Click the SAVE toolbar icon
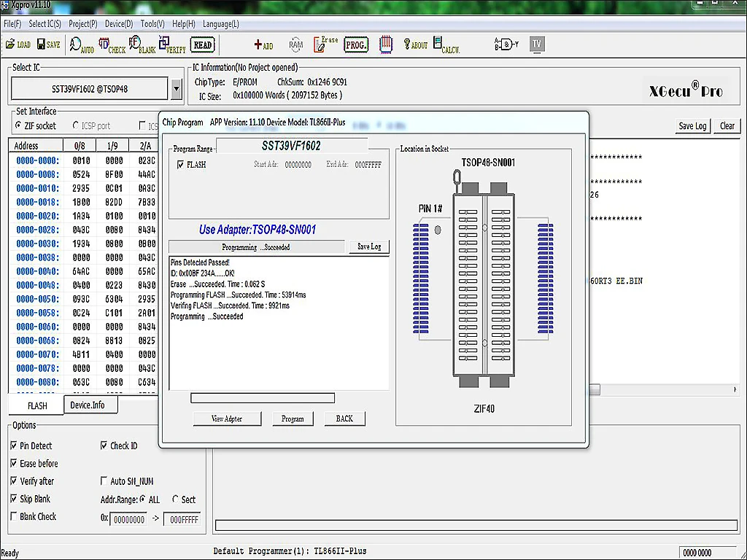This screenshot has height=560, width=747. 48,44
